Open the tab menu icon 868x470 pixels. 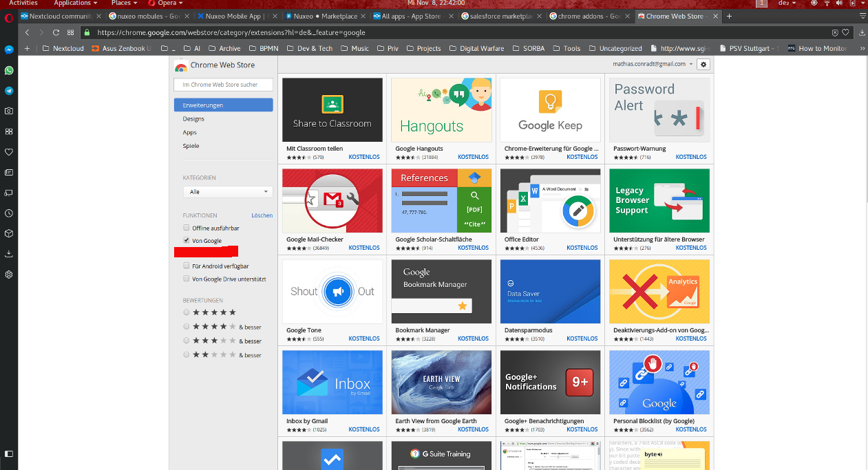click(x=862, y=16)
